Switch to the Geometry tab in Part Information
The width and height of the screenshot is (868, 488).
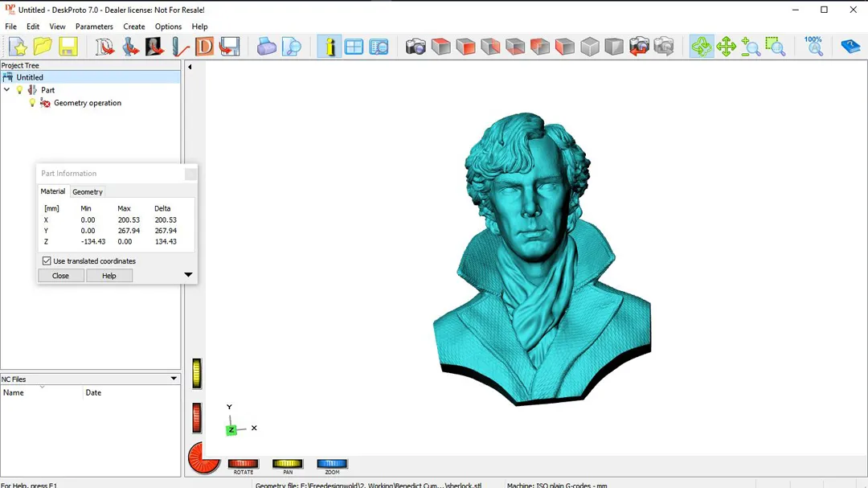[88, 191]
